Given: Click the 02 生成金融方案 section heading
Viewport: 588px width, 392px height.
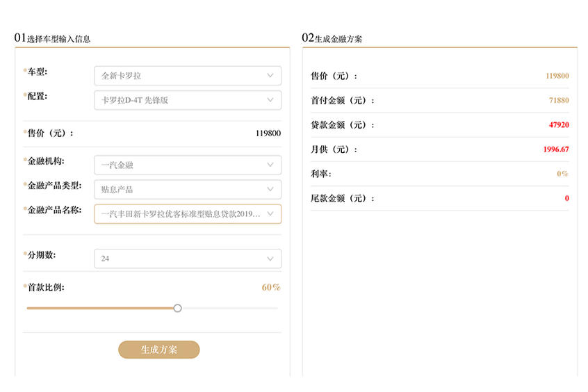Looking at the screenshot, I should tap(332, 38).
